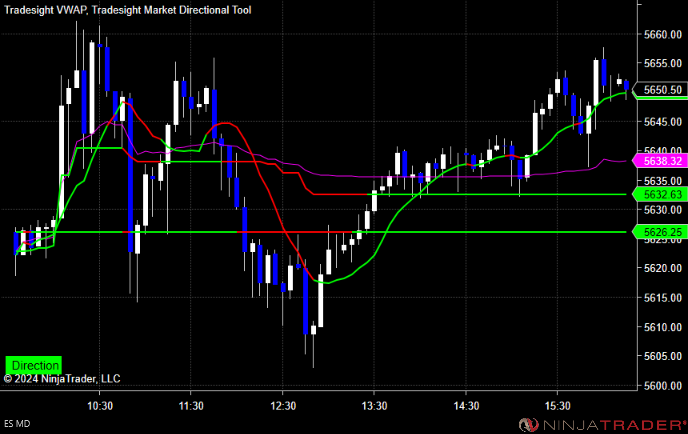Click the 5600.00 price axis label
Screen dimensions: 688x434
pyautogui.click(x=663, y=385)
